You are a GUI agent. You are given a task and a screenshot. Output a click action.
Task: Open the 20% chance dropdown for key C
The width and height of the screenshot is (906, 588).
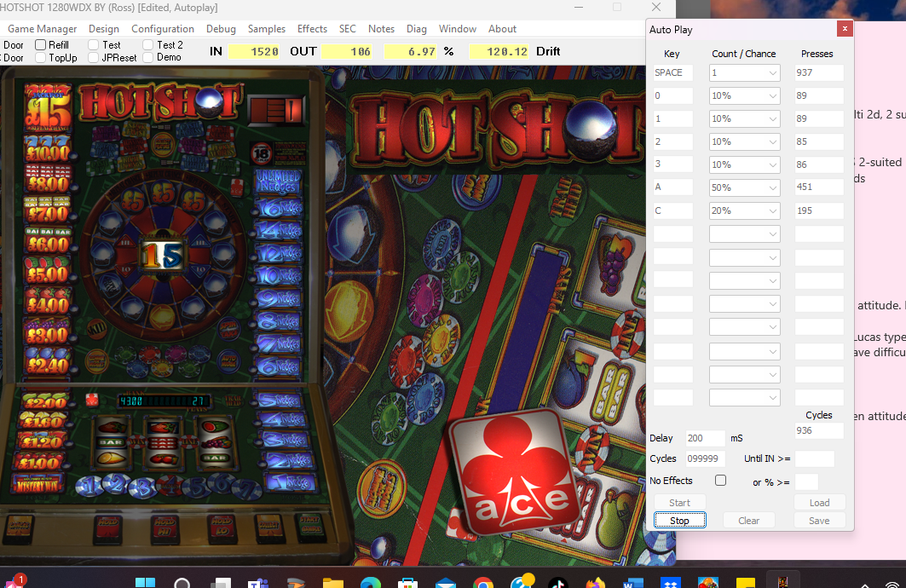(x=745, y=210)
